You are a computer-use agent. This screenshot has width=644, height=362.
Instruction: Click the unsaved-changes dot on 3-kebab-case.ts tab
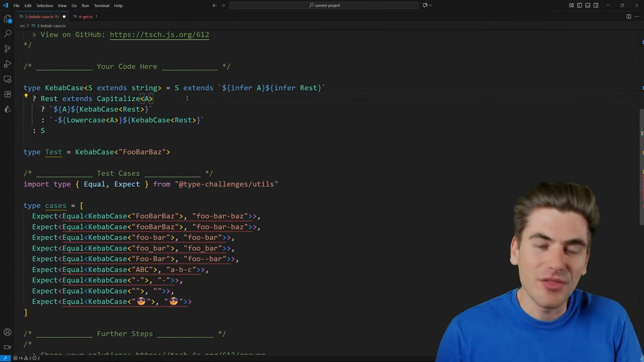click(x=64, y=17)
